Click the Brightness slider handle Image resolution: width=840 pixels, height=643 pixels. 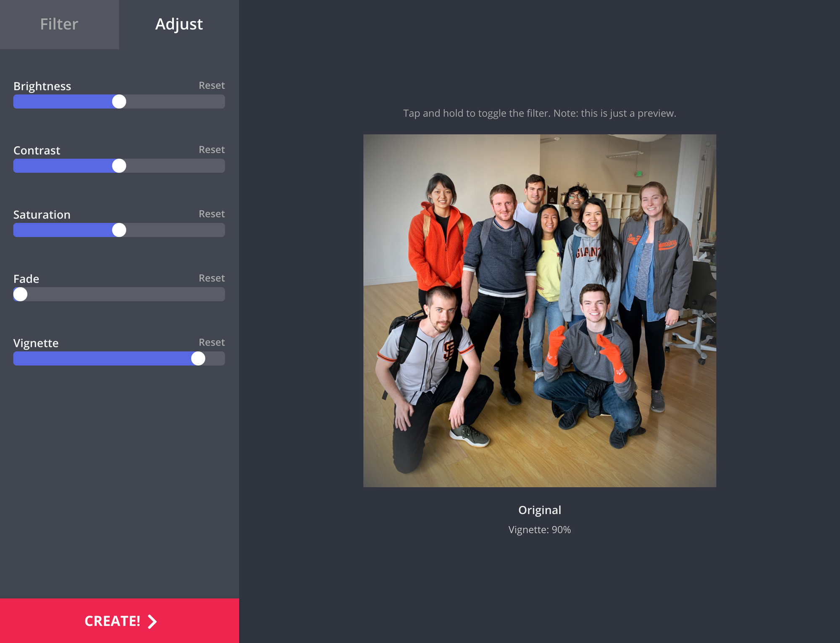tap(119, 102)
